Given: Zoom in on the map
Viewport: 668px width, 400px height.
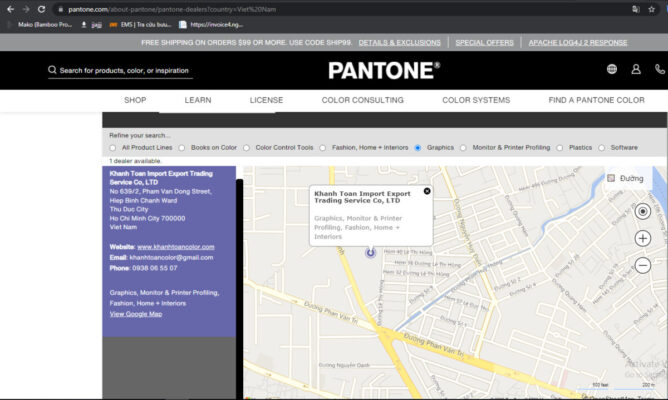Looking at the screenshot, I should [642, 239].
